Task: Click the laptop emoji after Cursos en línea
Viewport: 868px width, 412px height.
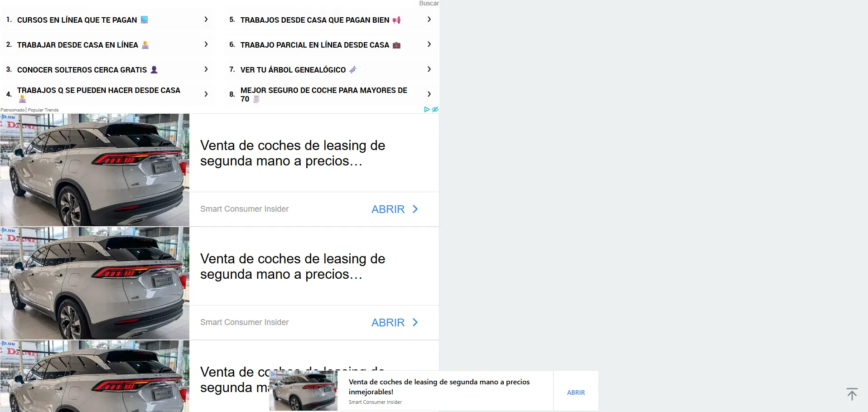Action: (x=145, y=20)
